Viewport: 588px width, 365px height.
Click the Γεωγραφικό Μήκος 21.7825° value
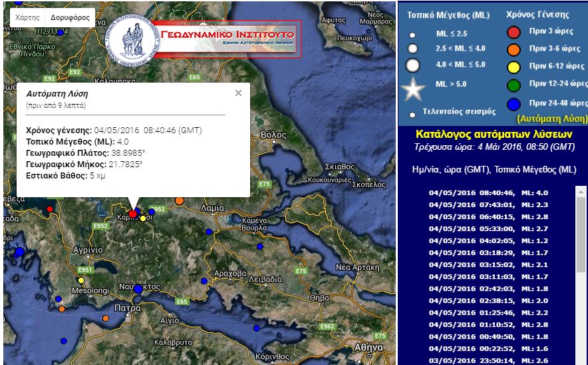pos(126,165)
